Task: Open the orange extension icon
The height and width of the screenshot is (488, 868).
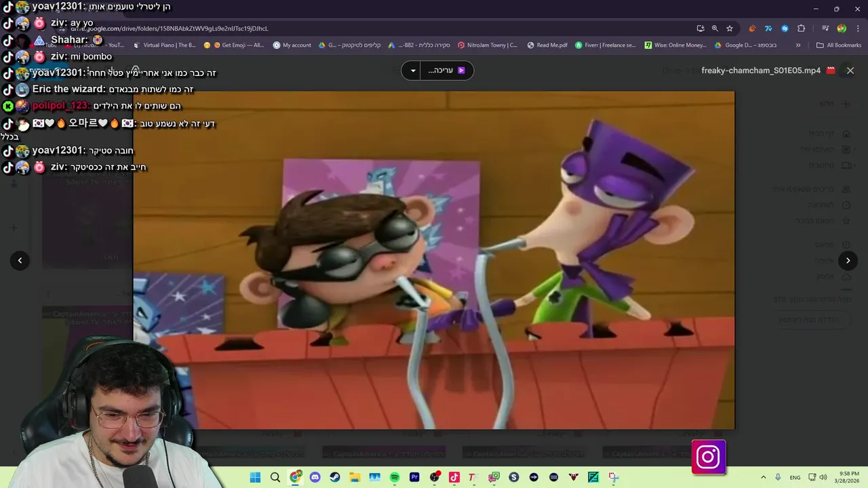Action: tap(752, 28)
